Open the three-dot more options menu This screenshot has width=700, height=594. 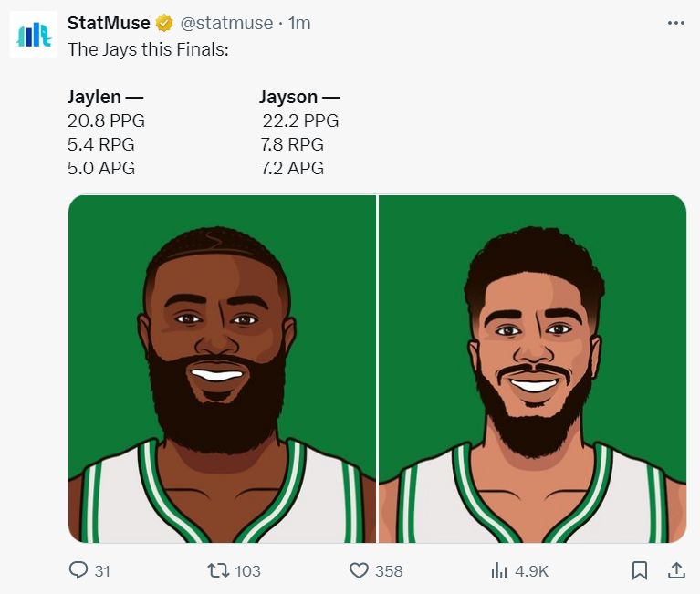click(675, 23)
